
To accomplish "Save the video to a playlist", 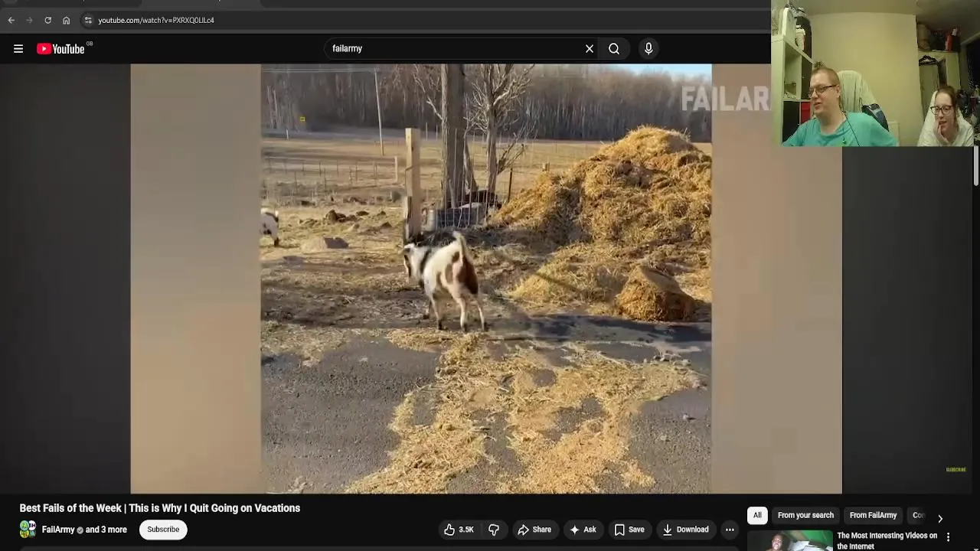I will (629, 530).
